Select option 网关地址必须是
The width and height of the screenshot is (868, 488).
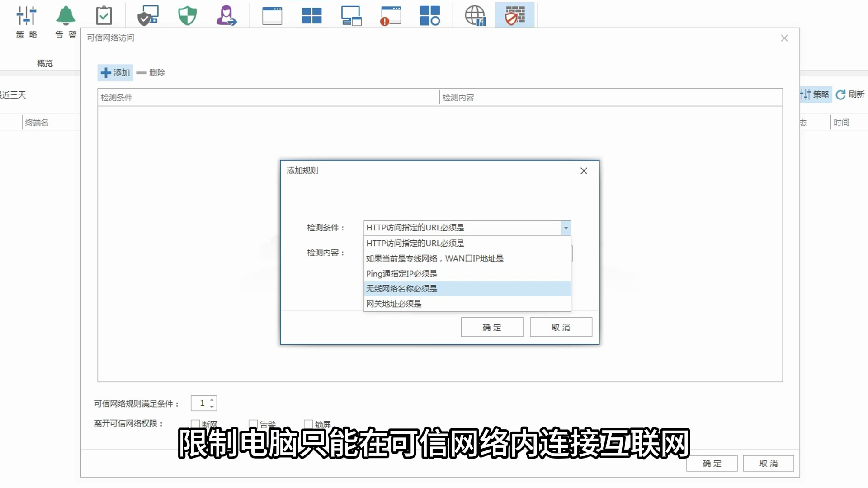click(x=467, y=304)
